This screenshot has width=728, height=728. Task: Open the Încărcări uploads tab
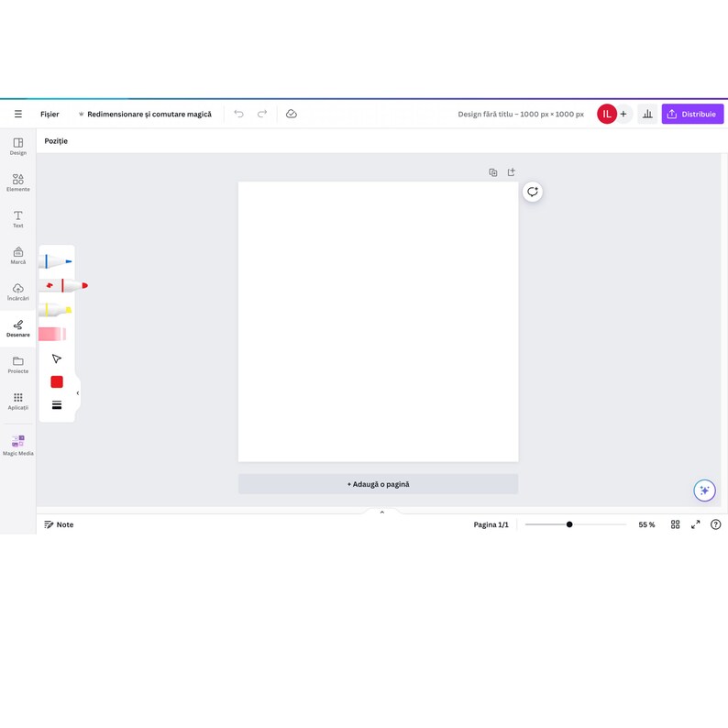pos(18,292)
